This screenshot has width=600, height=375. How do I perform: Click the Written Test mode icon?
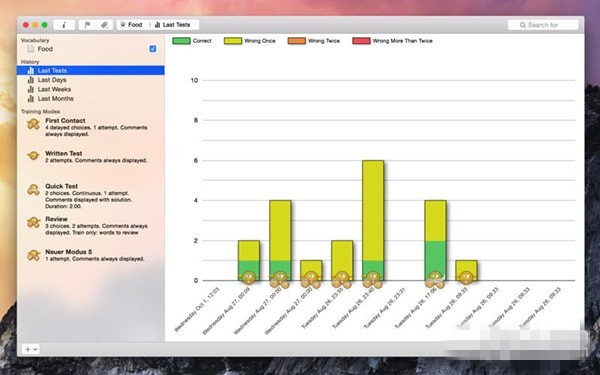[34, 156]
